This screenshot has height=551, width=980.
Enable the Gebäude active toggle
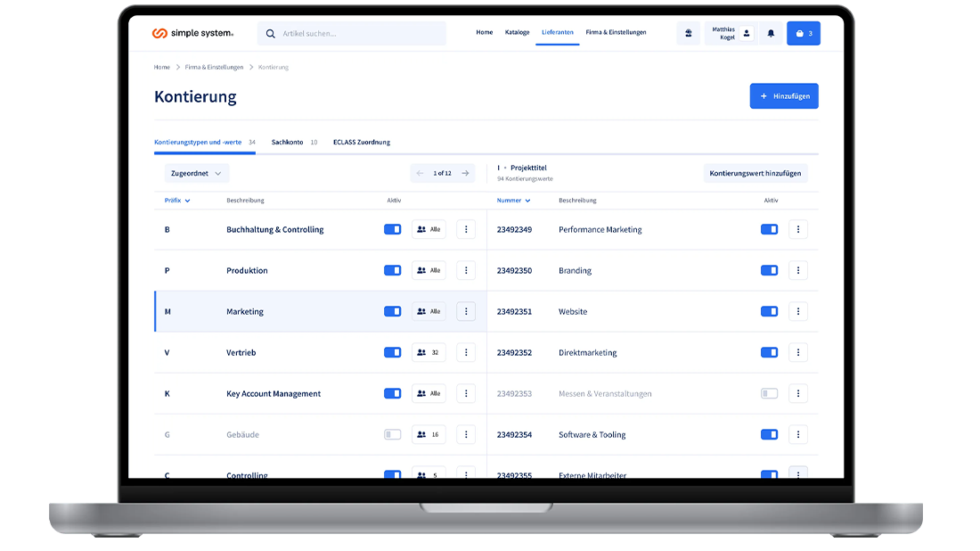point(392,434)
